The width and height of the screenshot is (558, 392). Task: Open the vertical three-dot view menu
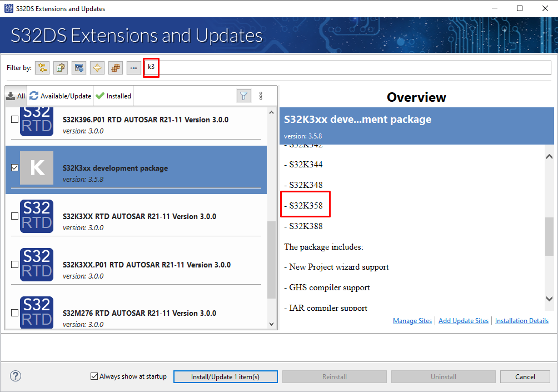pyautogui.click(x=261, y=96)
